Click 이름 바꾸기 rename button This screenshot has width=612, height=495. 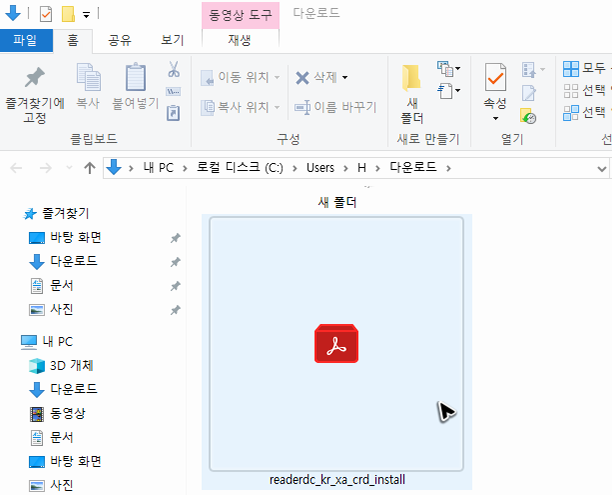(x=335, y=107)
